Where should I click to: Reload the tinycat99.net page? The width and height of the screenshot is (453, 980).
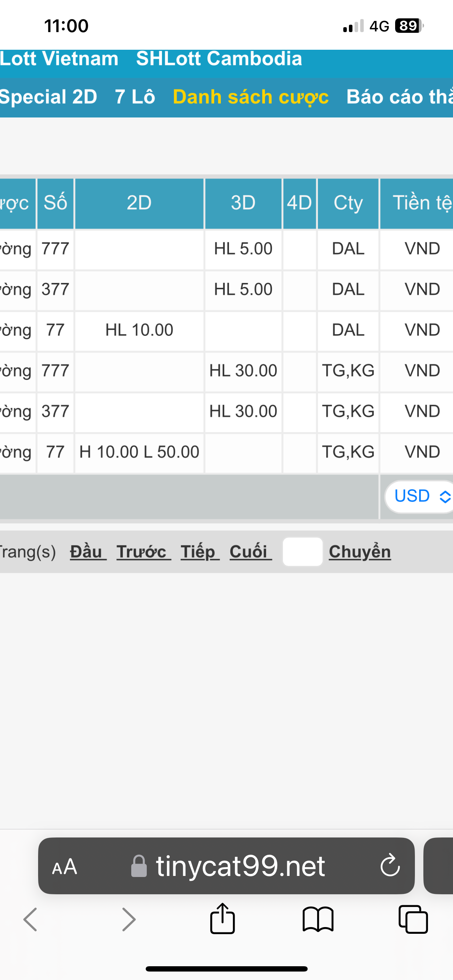(390, 865)
